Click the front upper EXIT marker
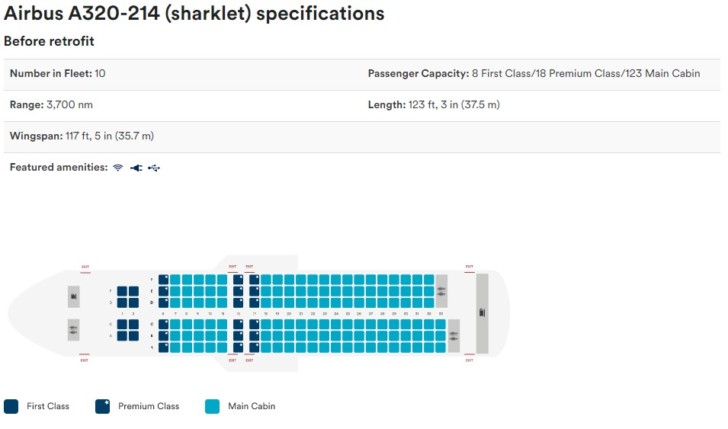This screenshot has width=728, height=429. coord(85,267)
